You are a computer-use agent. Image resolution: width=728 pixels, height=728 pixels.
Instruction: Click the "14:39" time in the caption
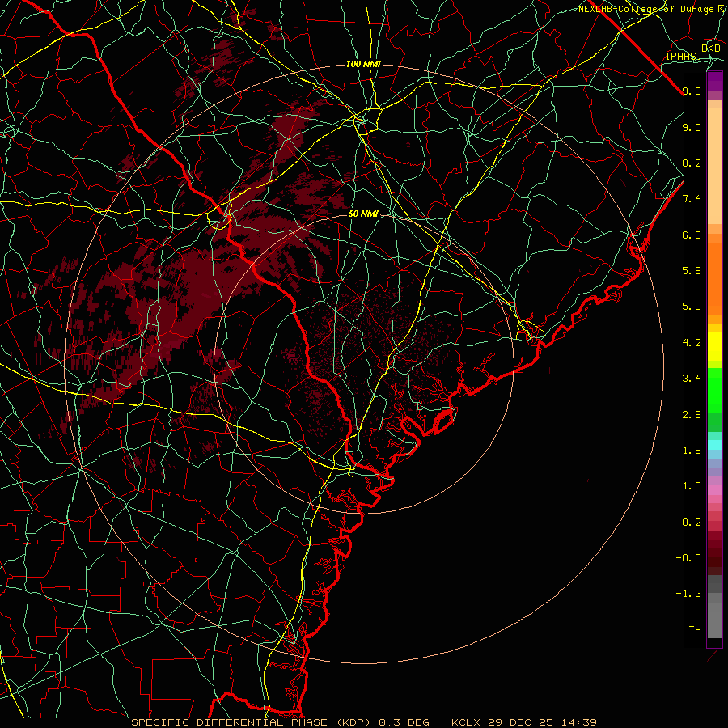click(578, 722)
